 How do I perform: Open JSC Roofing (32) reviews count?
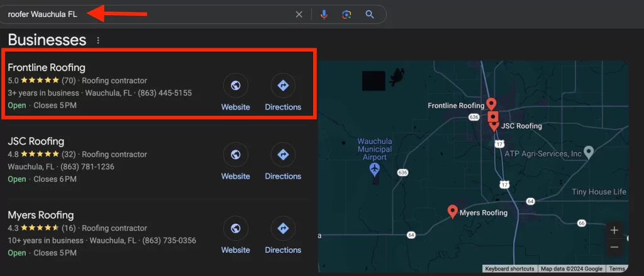[x=69, y=155]
